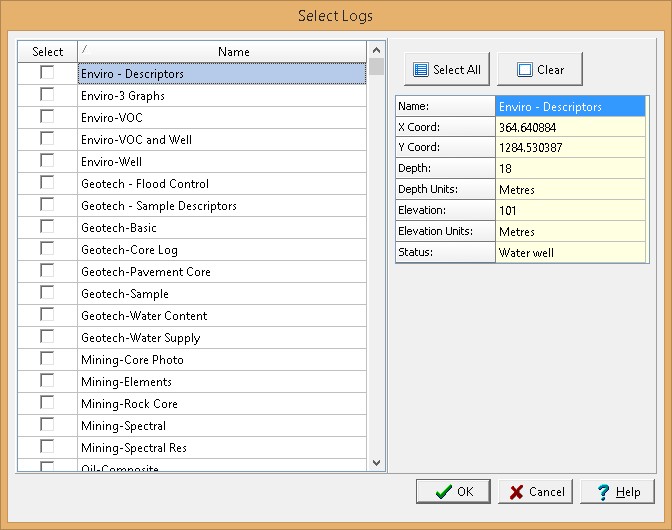Enable the Geotech-Basic log checkbox
The height and width of the screenshot is (530, 672).
point(47,227)
